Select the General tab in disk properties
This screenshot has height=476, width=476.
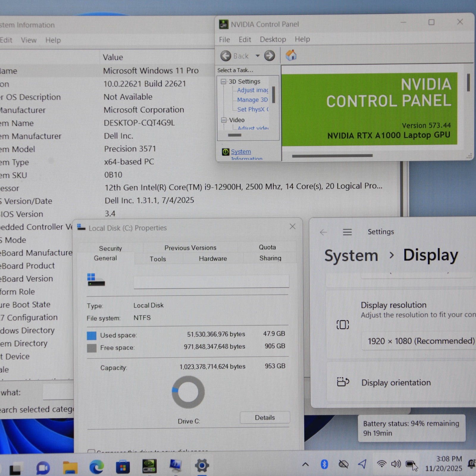105,258
